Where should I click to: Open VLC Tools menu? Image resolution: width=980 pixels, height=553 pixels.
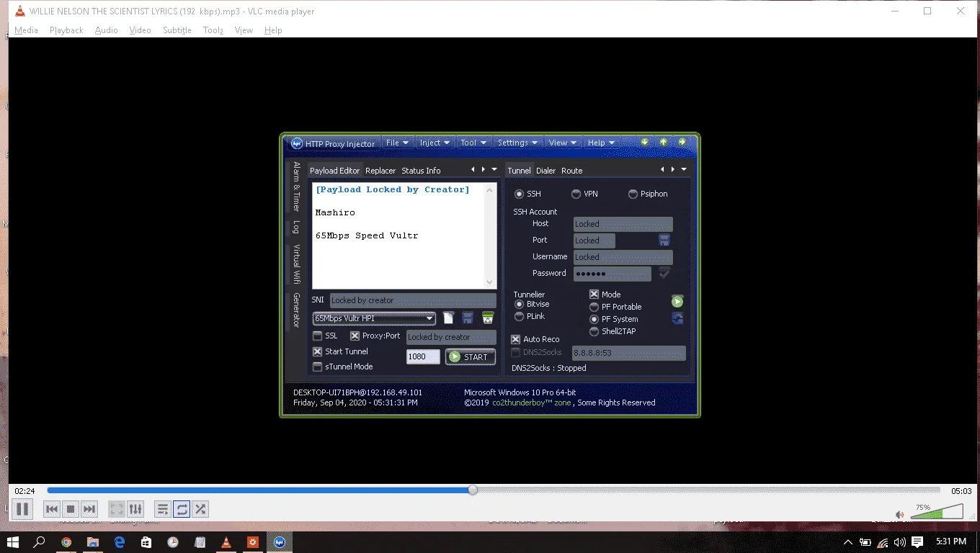(x=213, y=30)
